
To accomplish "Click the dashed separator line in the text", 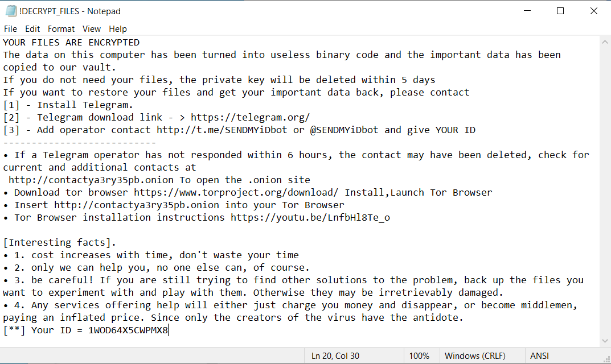I will pos(80,143).
